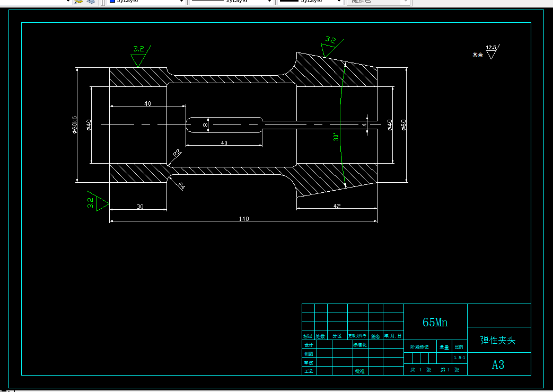Click the 标记 header cell
The height and width of the screenshot is (392, 553).
308,336
